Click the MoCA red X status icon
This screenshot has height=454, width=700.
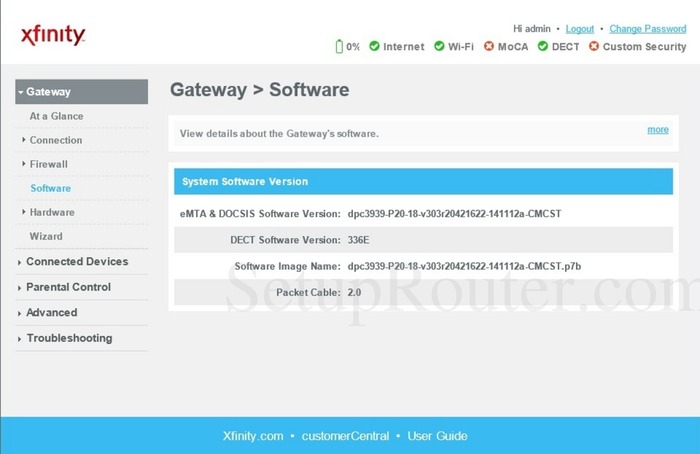(x=489, y=46)
